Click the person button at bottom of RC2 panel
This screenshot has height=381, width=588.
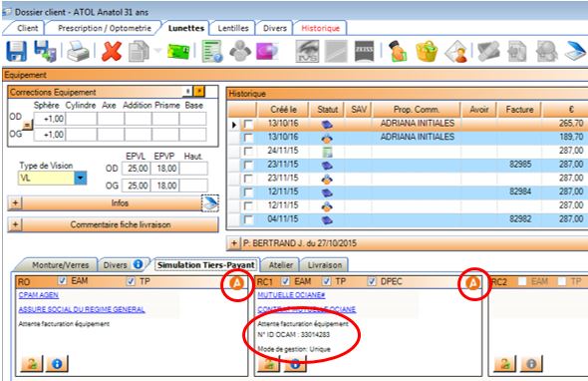(x=504, y=363)
